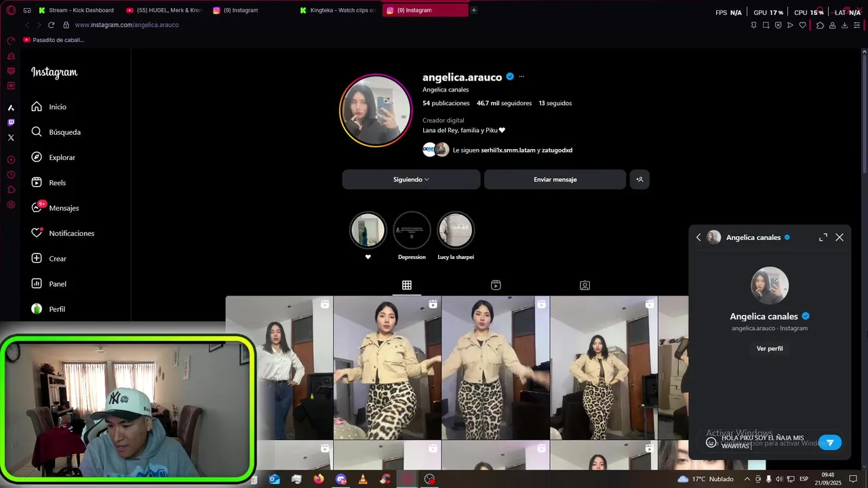The height and width of the screenshot is (488, 868).
Task: Reload the current page
Action: click(x=51, y=25)
